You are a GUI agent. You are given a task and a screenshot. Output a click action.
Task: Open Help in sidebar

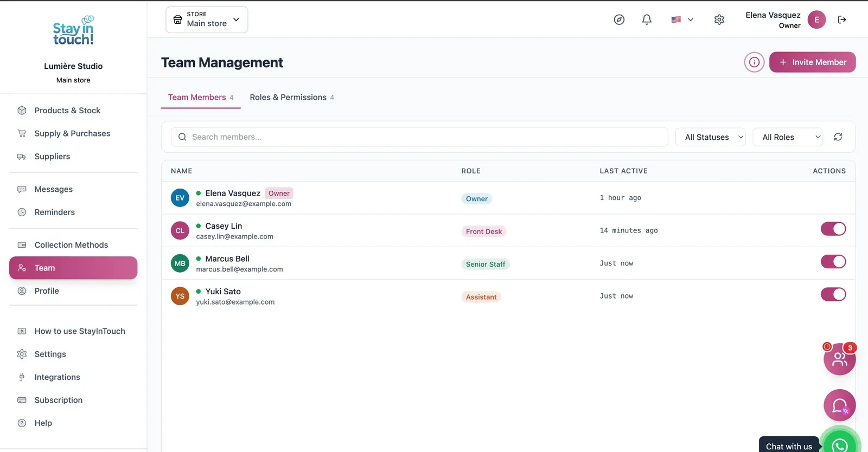tap(73, 423)
